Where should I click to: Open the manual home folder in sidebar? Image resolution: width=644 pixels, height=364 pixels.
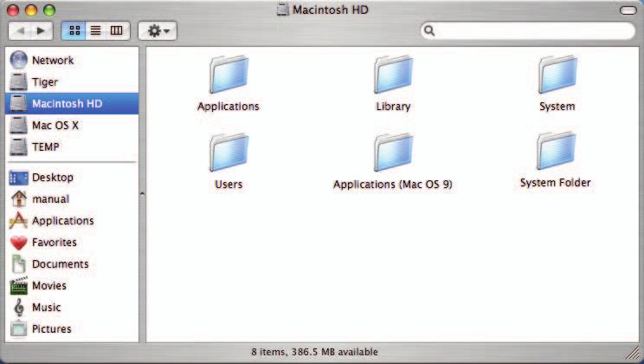click(73, 199)
